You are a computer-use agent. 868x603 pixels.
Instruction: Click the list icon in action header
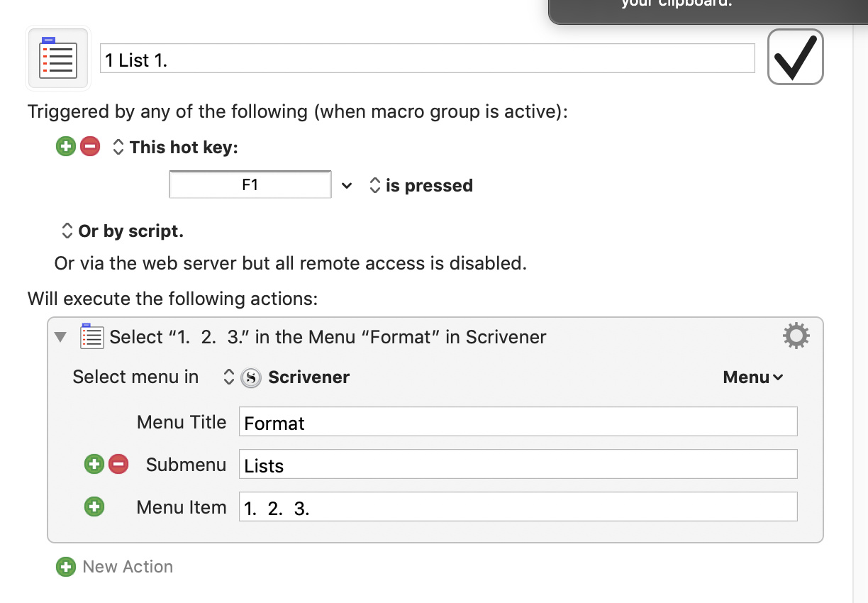[92, 336]
